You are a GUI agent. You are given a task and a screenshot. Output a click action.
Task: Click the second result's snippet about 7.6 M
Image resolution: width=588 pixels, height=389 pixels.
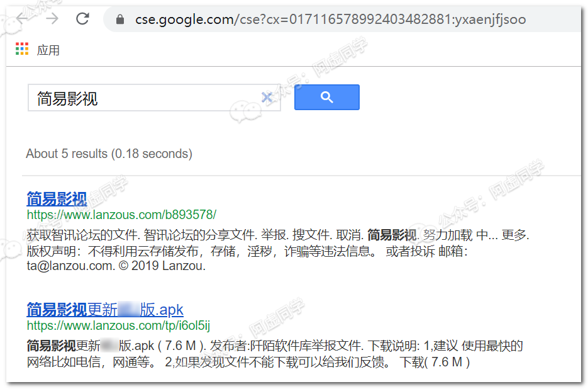click(274, 354)
